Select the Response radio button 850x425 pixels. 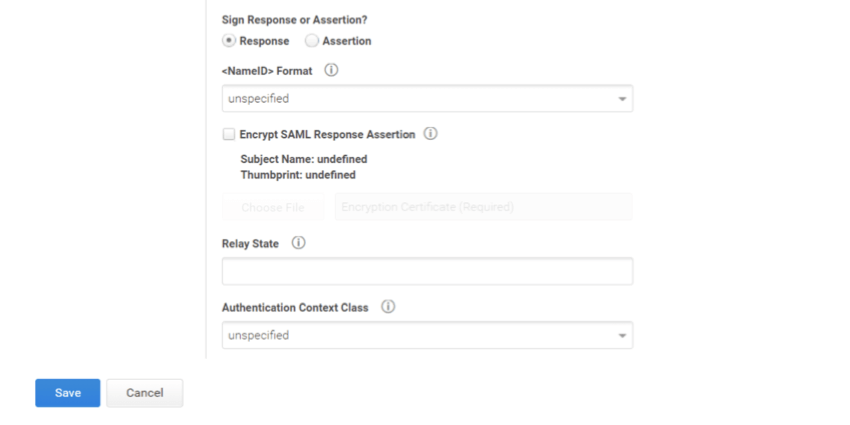tap(230, 41)
